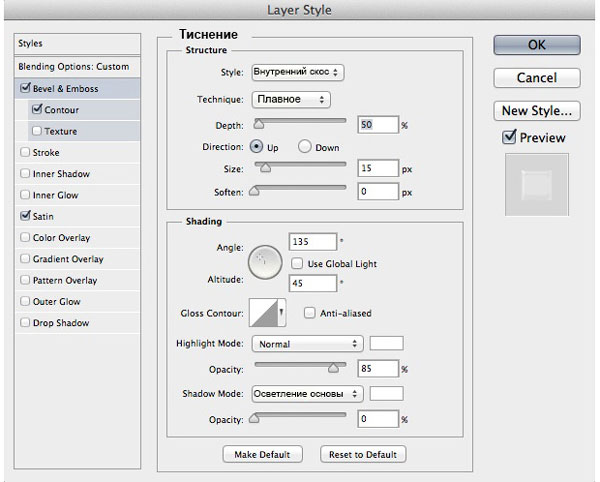Click the Soften field showing 0
Screen dimensions: 600x482
378,191
